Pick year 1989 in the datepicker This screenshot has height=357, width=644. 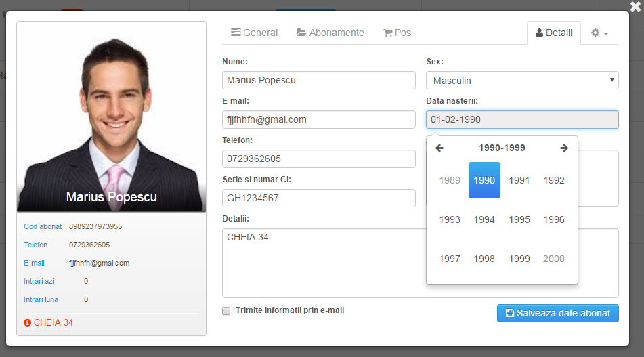click(450, 180)
